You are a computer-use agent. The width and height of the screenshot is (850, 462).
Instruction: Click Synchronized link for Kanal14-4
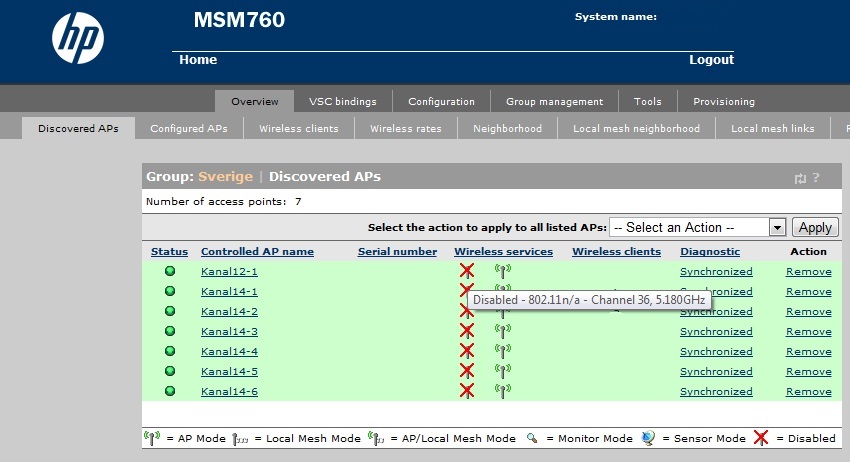(x=716, y=351)
